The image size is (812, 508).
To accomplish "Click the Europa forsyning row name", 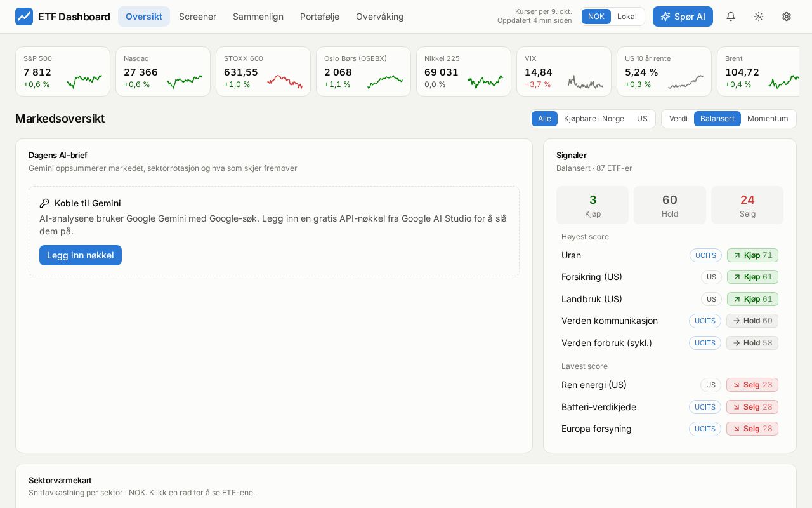I will (x=596, y=429).
